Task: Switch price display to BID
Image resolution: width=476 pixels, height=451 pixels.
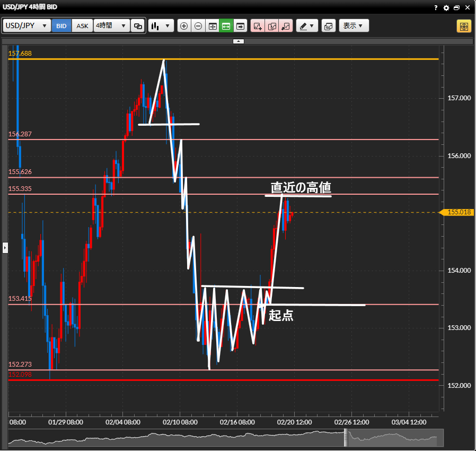Action: pyautogui.click(x=61, y=26)
